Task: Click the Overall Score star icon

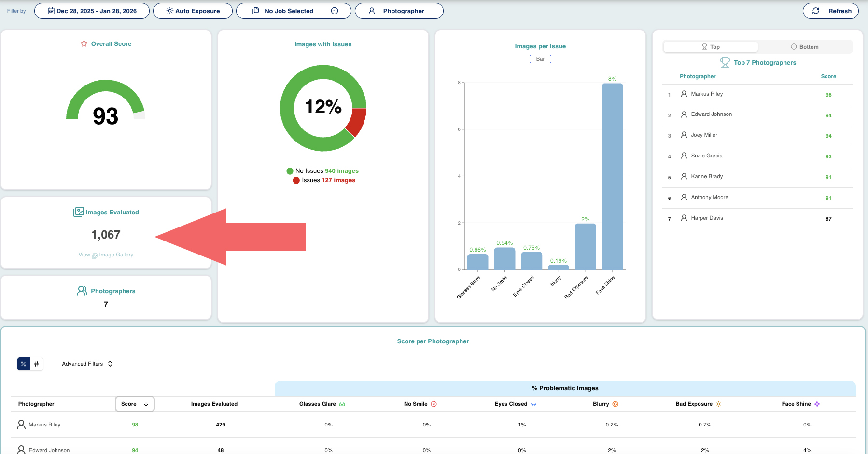Action: pos(84,43)
